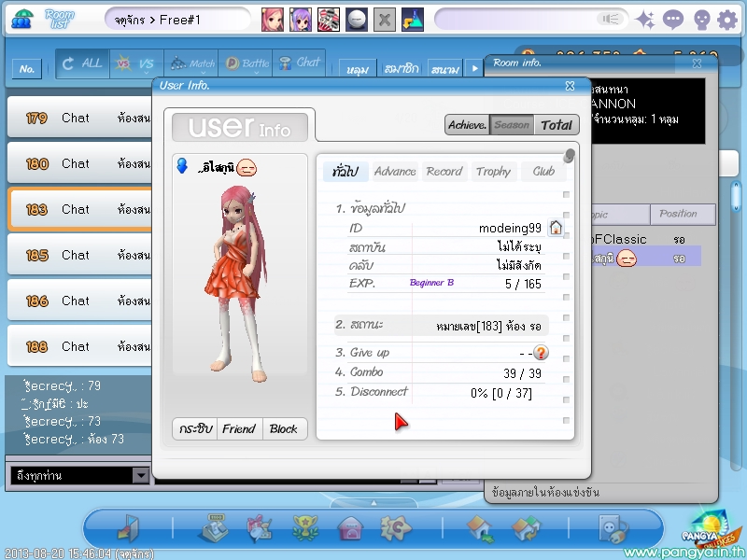
Task: Click the refresh arrows house icon
Action: 526,529
